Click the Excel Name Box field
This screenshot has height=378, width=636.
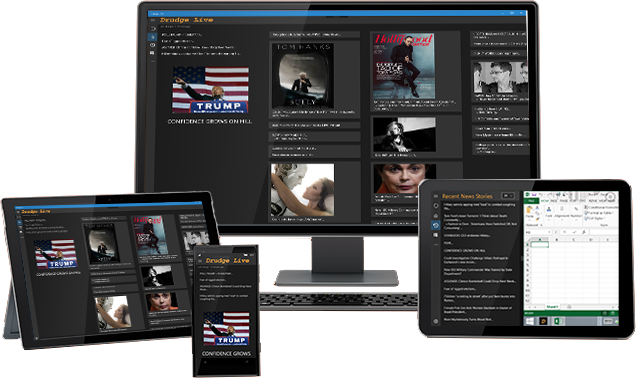tap(538, 232)
